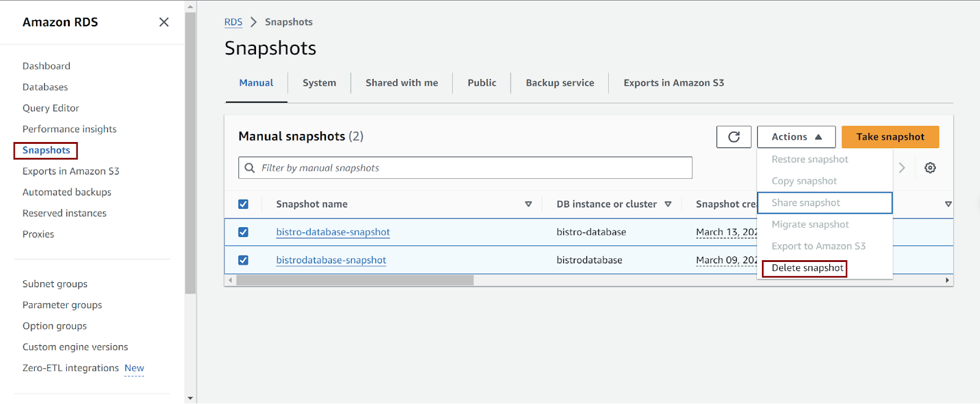Open Custom engine versions in sidebar

click(x=75, y=347)
